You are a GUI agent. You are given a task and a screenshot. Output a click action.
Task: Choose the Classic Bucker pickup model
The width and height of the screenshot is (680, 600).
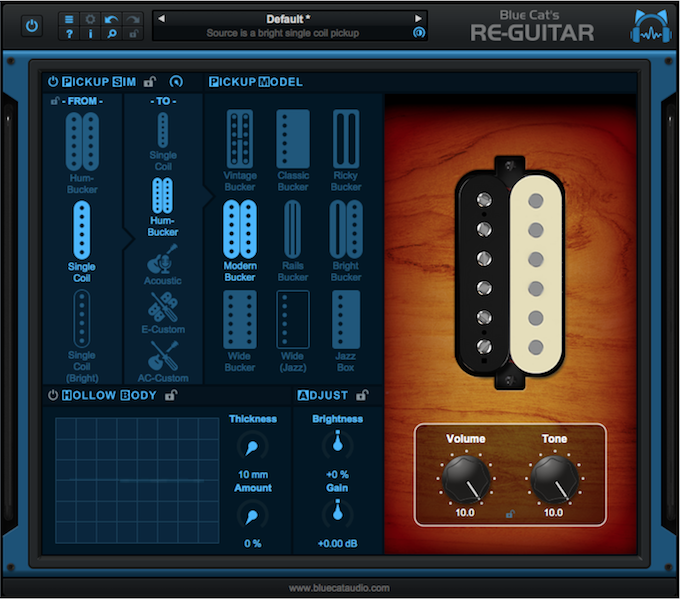click(x=293, y=150)
